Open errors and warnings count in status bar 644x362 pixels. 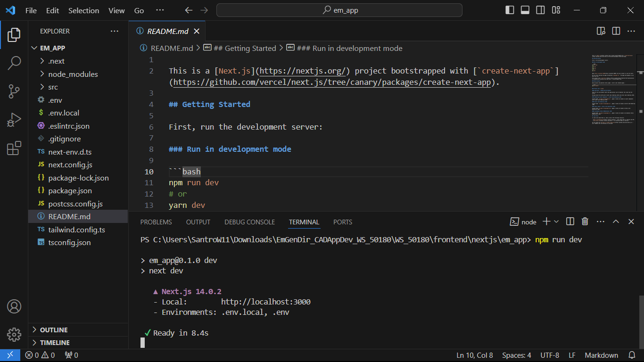point(40,355)
